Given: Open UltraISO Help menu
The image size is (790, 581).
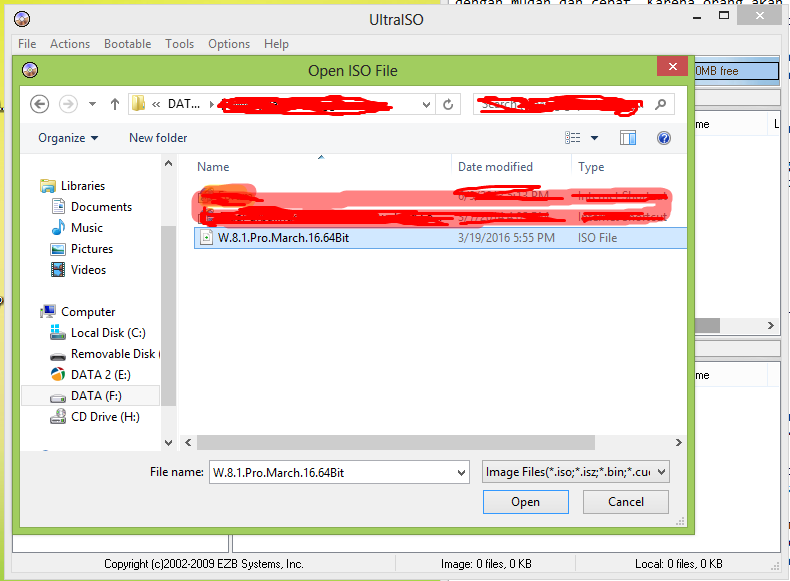Looking at the screenshot, I should [x=276, y=44].
